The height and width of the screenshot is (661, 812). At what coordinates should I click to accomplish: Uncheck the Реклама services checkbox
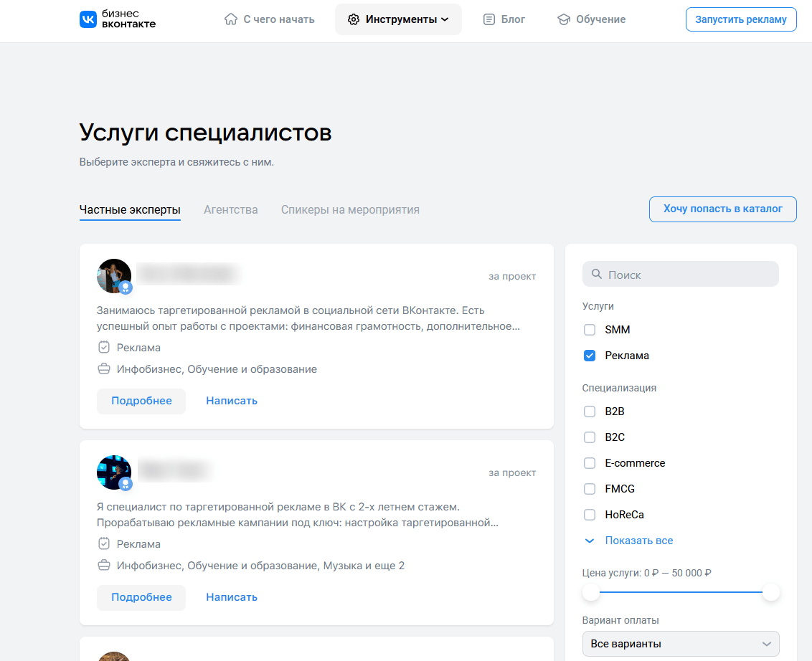pos(590,356)
